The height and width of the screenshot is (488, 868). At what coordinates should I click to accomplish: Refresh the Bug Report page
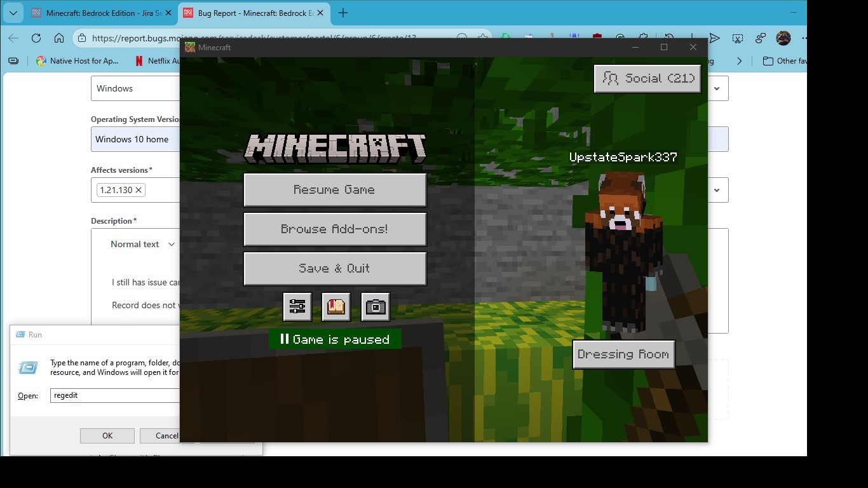36,38
